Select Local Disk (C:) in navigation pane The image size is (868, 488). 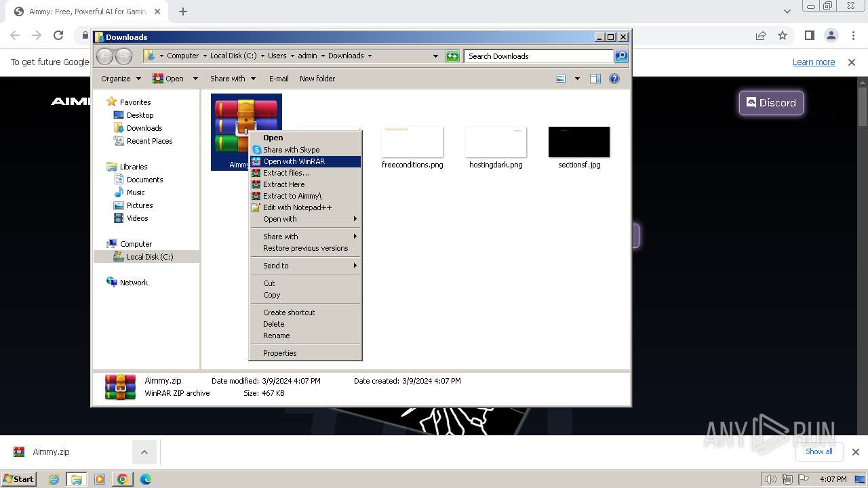[149, 257]
